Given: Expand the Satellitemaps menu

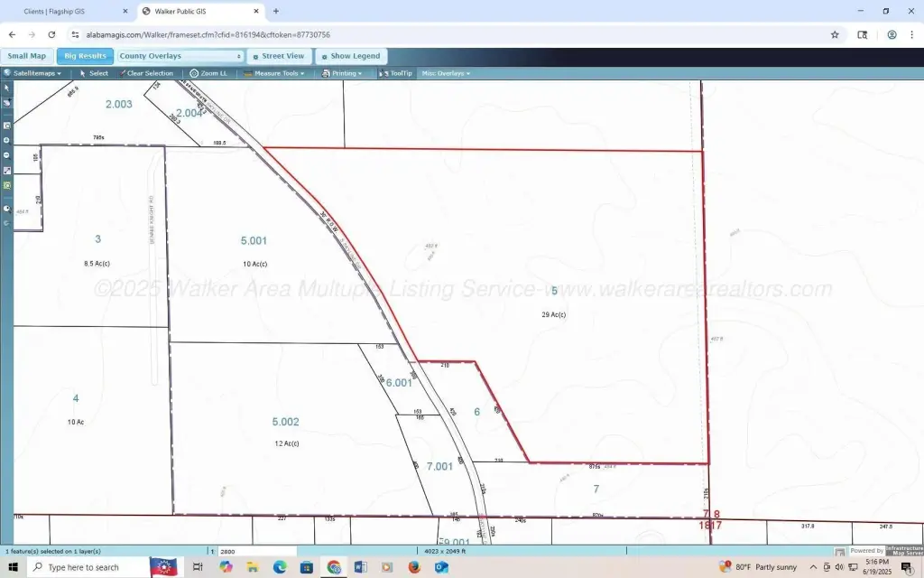Looking at the screenshot, I should [x=34, y=73].
